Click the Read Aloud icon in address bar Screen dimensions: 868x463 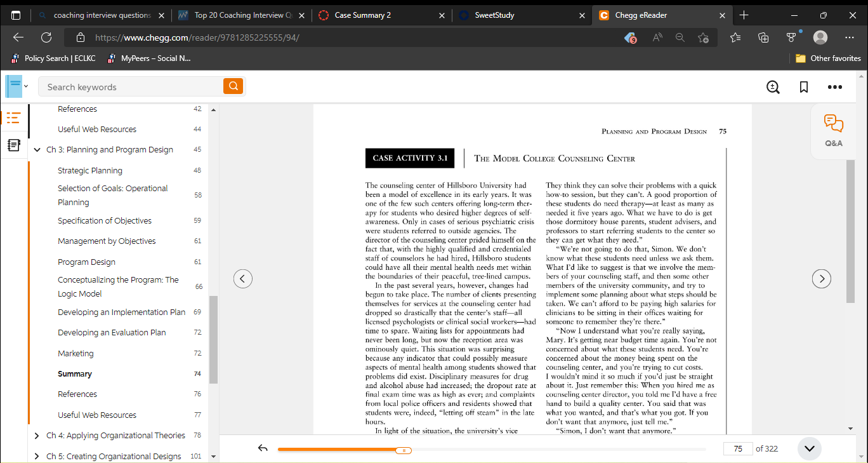pyautogui.click(x=657, y=37)
